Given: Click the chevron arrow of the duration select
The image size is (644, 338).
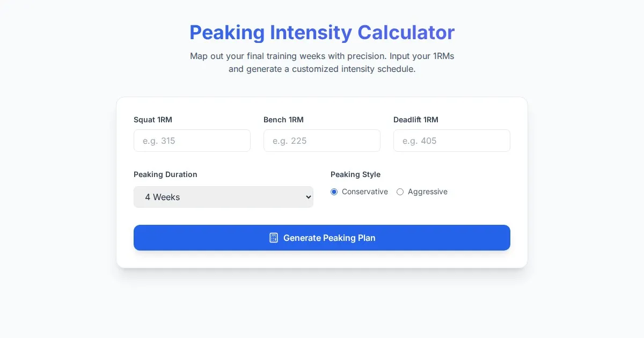Looking at the screenshot, I should point(308,197).
